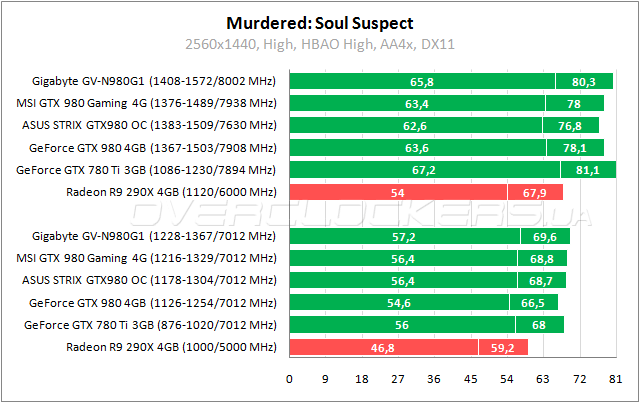Click the 46,8 value on red bar
Image resolution: width=640 pixels, height=403 pixels.
tap(382, 348)
